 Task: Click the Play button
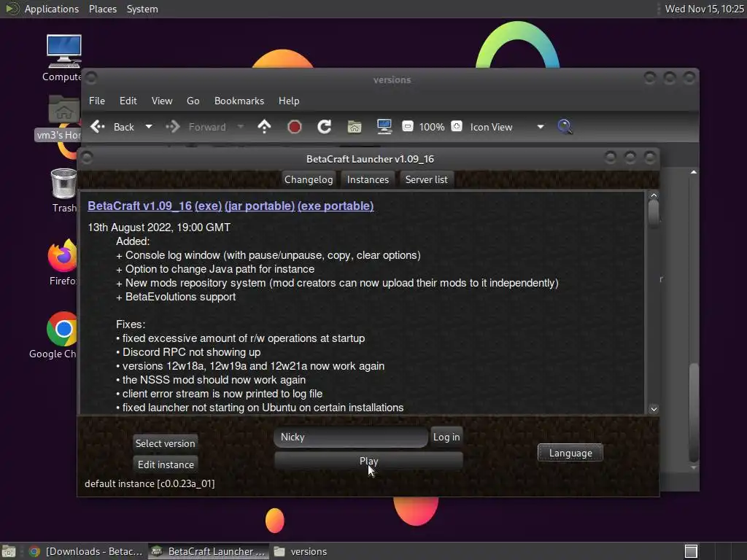pos(368,461)
